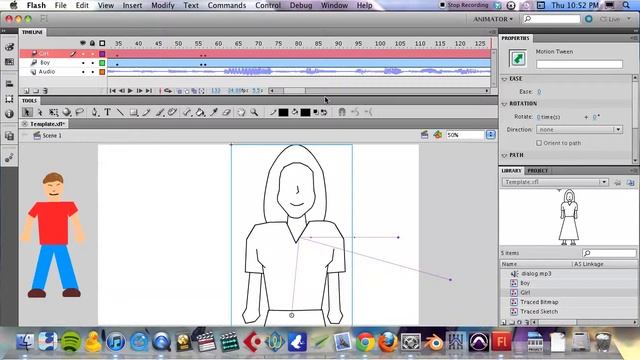Image resolution: width=640 pixels, height=360 pixels.
Task: Click the Snap to Objects magnet
Action: pyautogui.click(x=342, y=112)
